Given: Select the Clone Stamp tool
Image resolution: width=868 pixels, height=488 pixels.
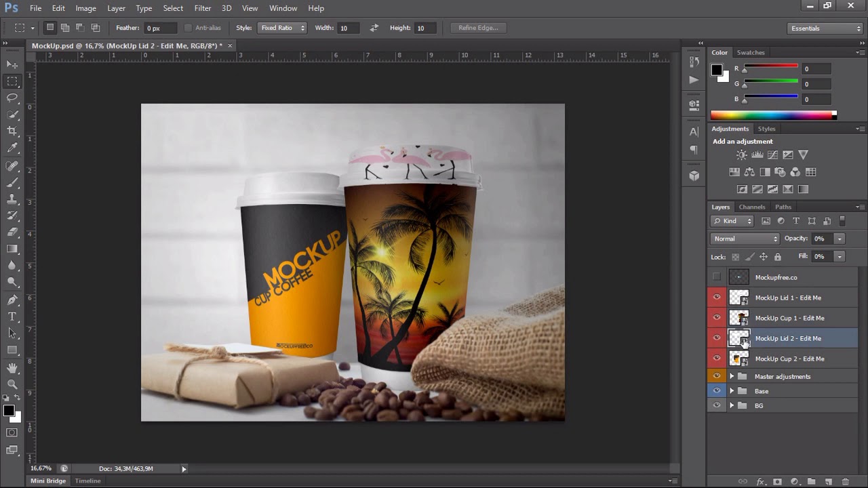Looking at the screenshot, I should pyautogui.click(x=12, y=199).
